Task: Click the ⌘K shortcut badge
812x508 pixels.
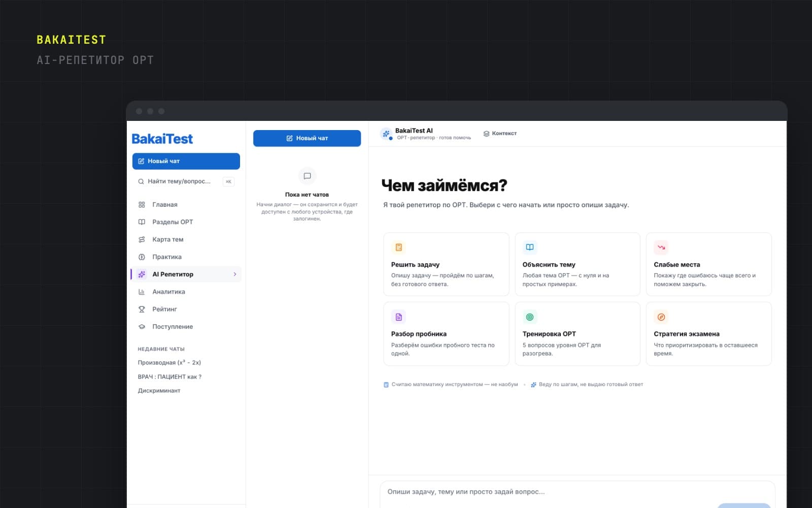Action: [x=228, y=181]
